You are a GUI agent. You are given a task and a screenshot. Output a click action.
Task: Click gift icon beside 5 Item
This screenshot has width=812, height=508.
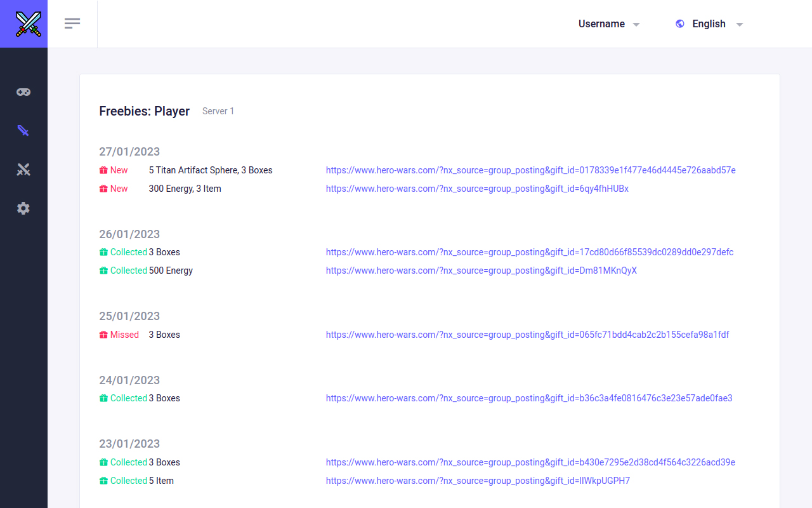pyautogui.click(x=103, y=481)
